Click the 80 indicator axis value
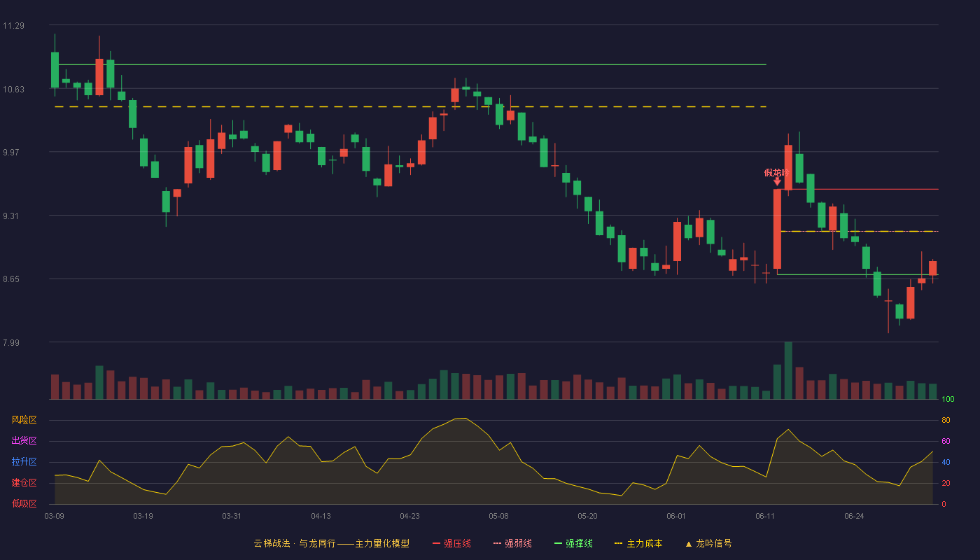 coord(946,421)
